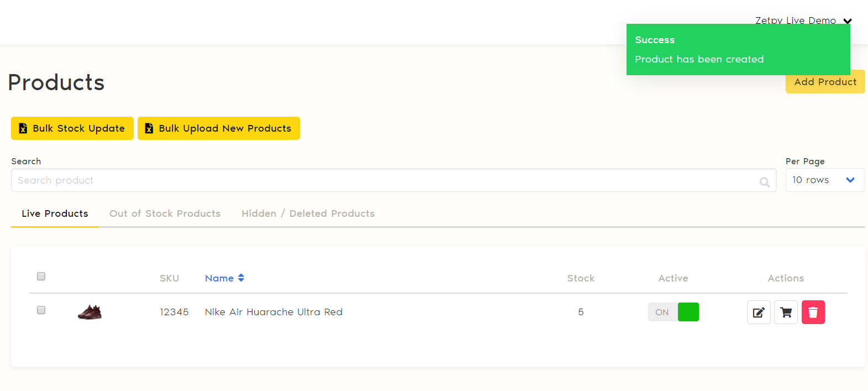
Task: Toggle the Active ON switch for Nike product
Action: (674, 312)
